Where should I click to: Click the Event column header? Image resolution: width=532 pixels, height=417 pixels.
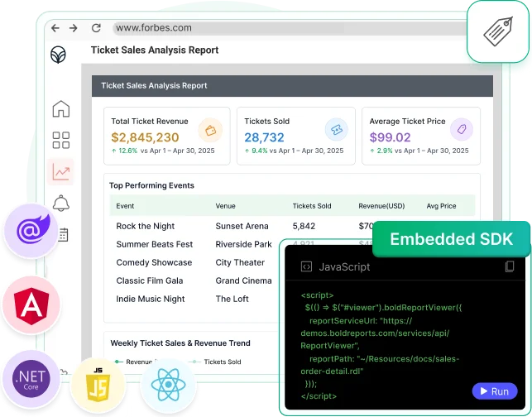[125, 206]
